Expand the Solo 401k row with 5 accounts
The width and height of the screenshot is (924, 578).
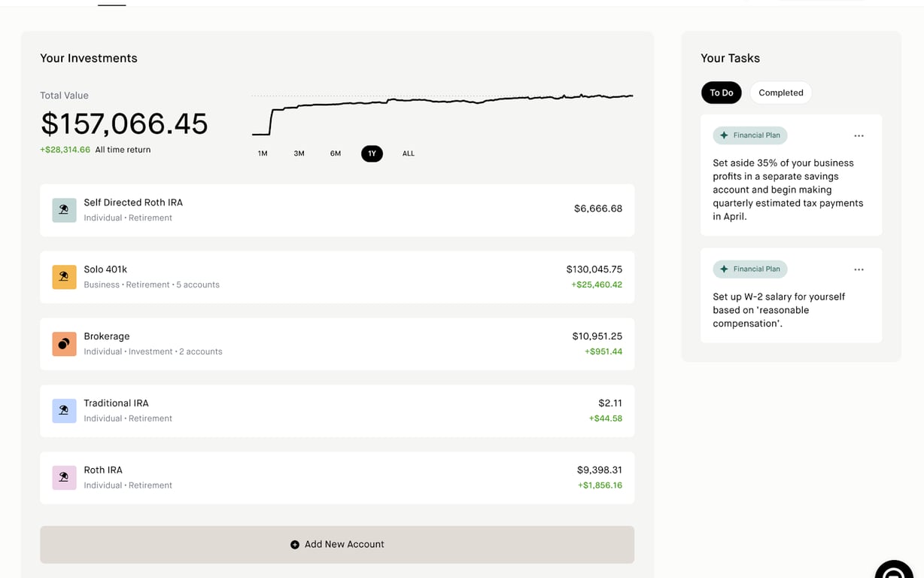337,277
